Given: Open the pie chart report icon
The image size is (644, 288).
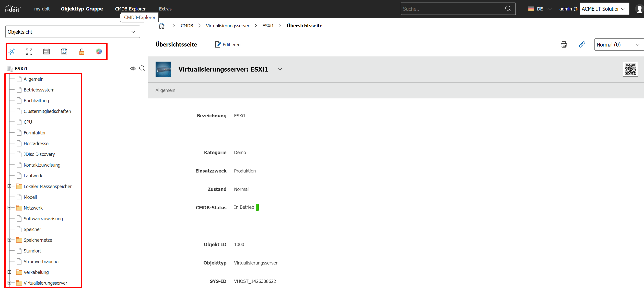Looking at the screenshot, I should [x=99, y=52].
